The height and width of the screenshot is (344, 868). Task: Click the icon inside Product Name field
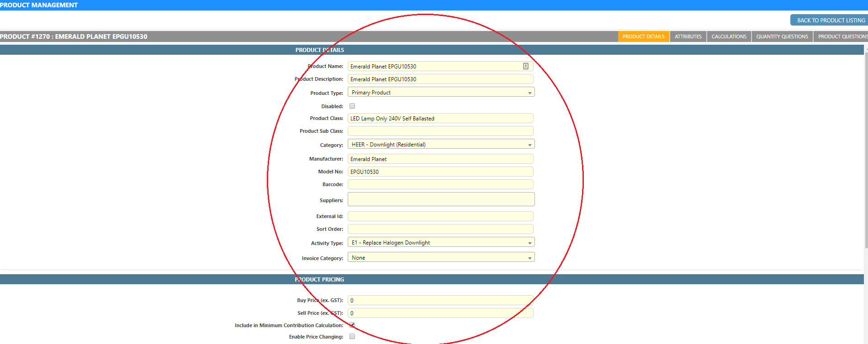coord(525,66)
